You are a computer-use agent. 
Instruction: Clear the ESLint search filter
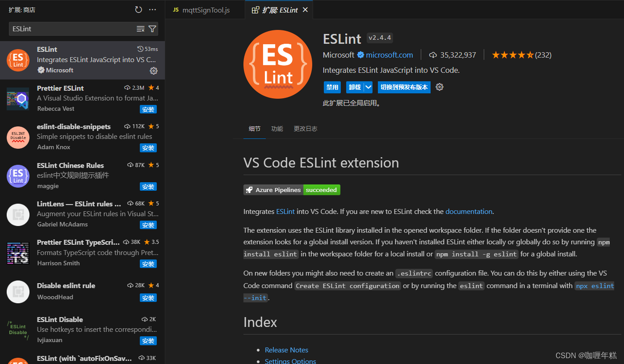click(x=141, y=29)
